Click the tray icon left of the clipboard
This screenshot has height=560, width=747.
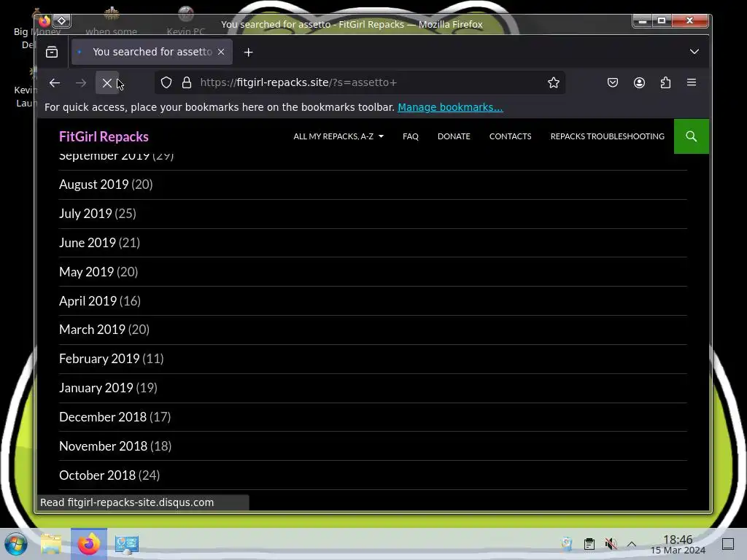pos(567,544)
